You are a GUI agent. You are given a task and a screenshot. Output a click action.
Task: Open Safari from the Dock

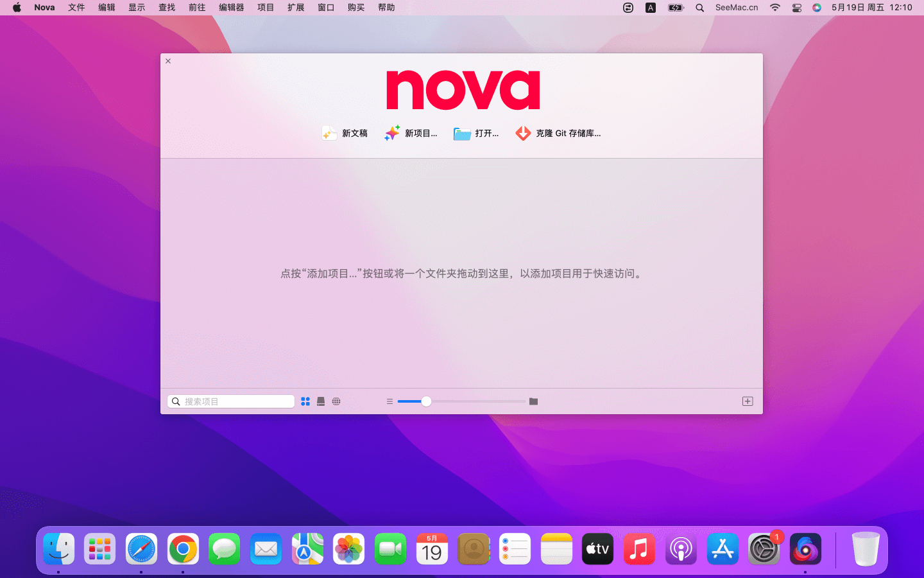pyautogui.click(x=141, y=550)
